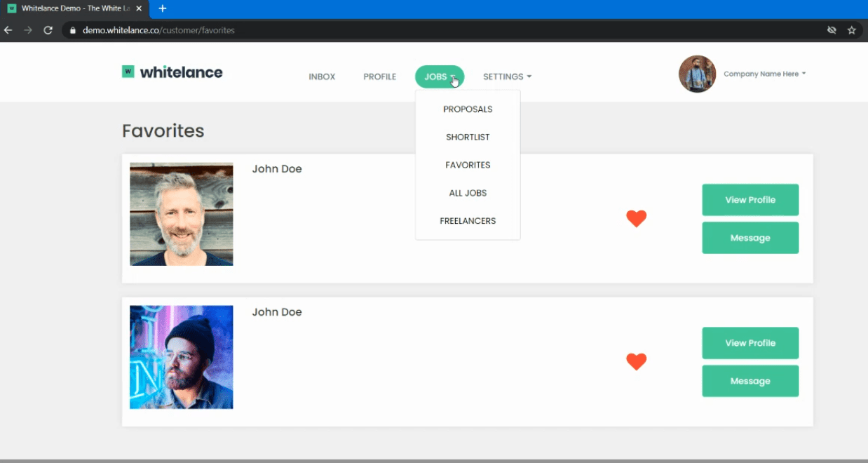The width and height of the screenshot is (868, 463).
Task: Click the beanie-wearing freelancer photo
Action: tap(181, 357)
